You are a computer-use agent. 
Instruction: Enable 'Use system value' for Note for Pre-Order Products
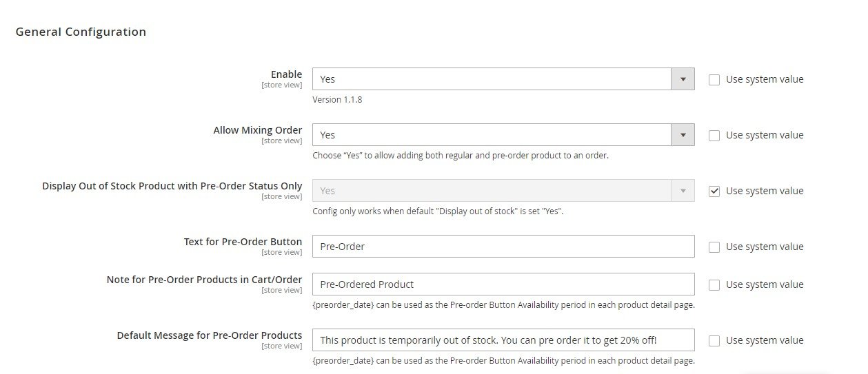tap(714, 284)
